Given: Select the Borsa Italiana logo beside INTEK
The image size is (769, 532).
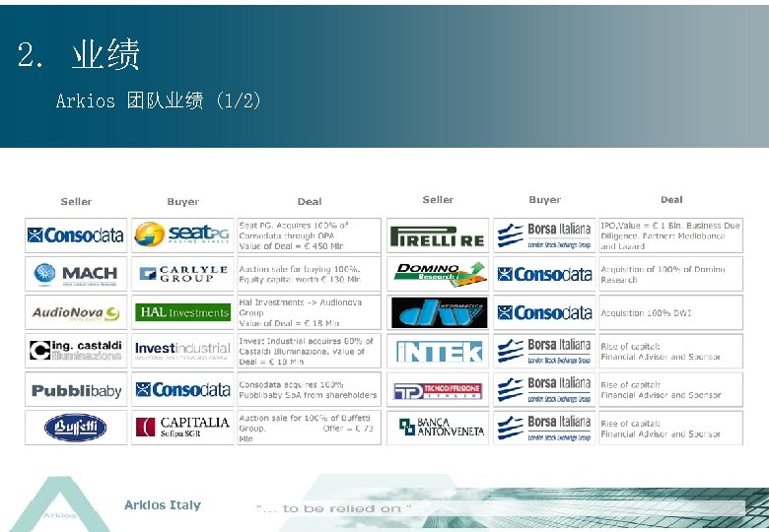Looking at the screenshot, I should pos(544,352).
